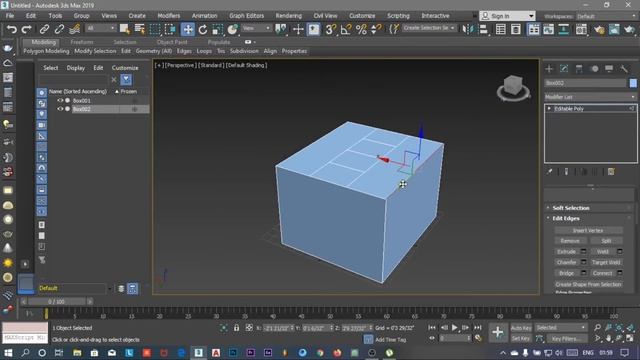Open the Create Selection Set dropdown
640x360 pixels.
pos(429,28)
